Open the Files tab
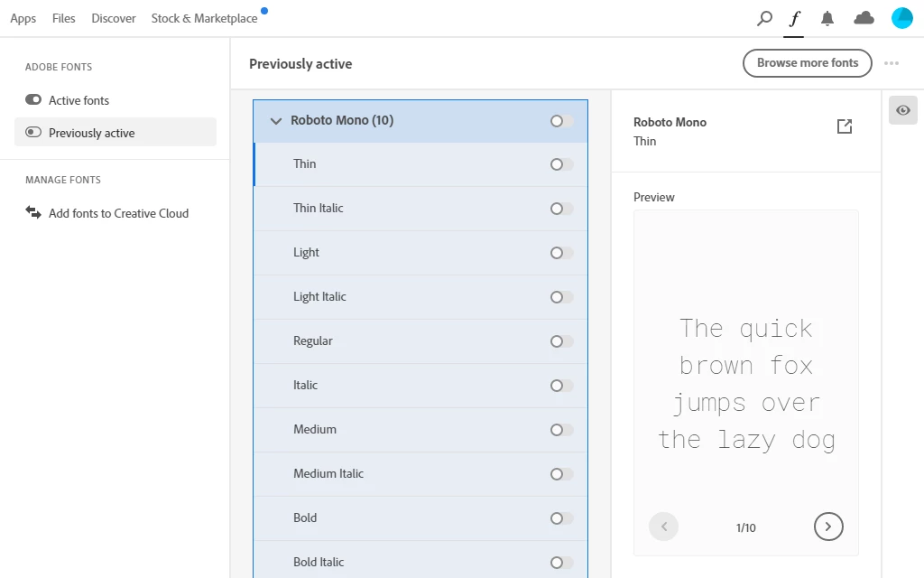The height and width of the screenshot is (578, 924). pyautogui.click(x=64, y=18)
